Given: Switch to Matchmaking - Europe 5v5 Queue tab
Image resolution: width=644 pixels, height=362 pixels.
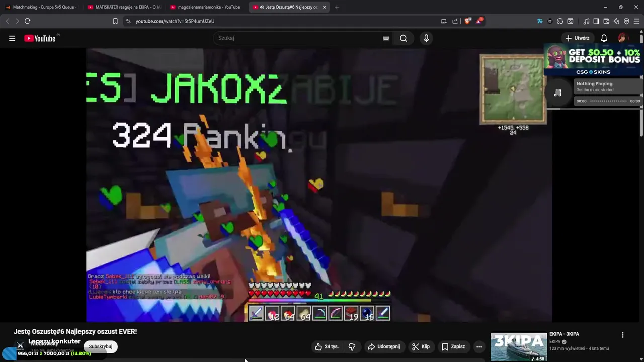Looking at the screenshot, I should tap(41, 7).
